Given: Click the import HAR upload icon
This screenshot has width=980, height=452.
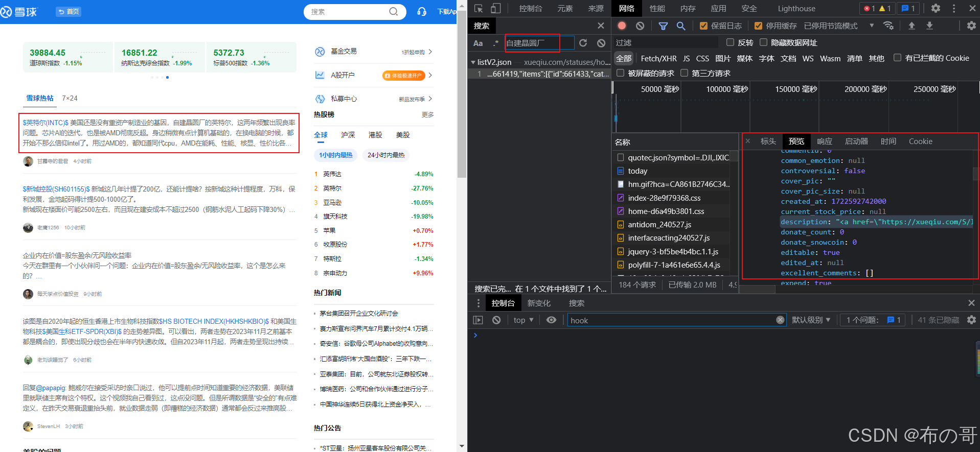Looking at the screenshot, I should [x=911, y=26].
